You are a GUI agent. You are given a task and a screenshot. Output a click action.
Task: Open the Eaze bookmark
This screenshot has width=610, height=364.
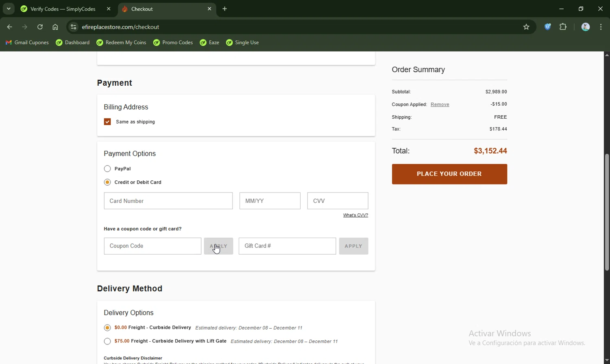210,43
